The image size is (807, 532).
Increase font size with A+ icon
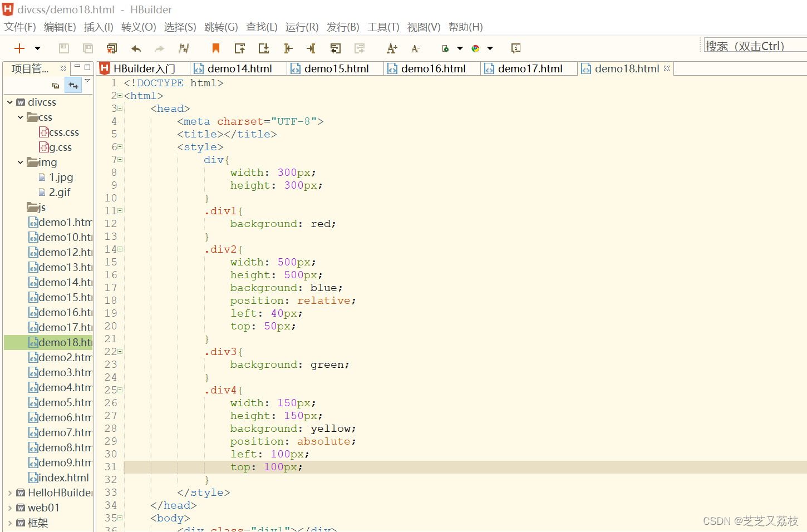click(392, 48)
